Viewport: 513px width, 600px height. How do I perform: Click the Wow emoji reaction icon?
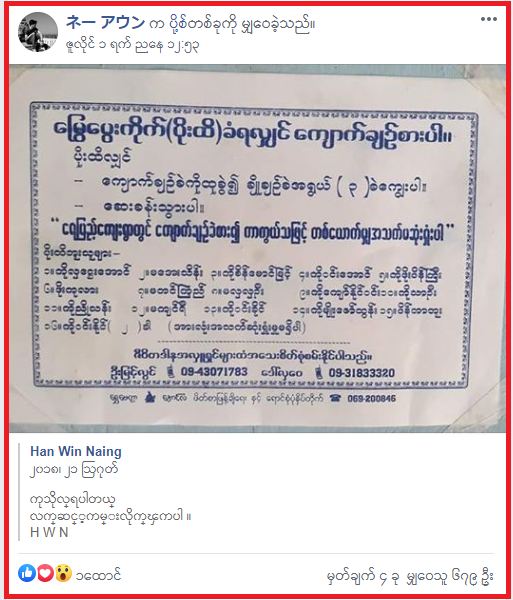click(63, 573)
